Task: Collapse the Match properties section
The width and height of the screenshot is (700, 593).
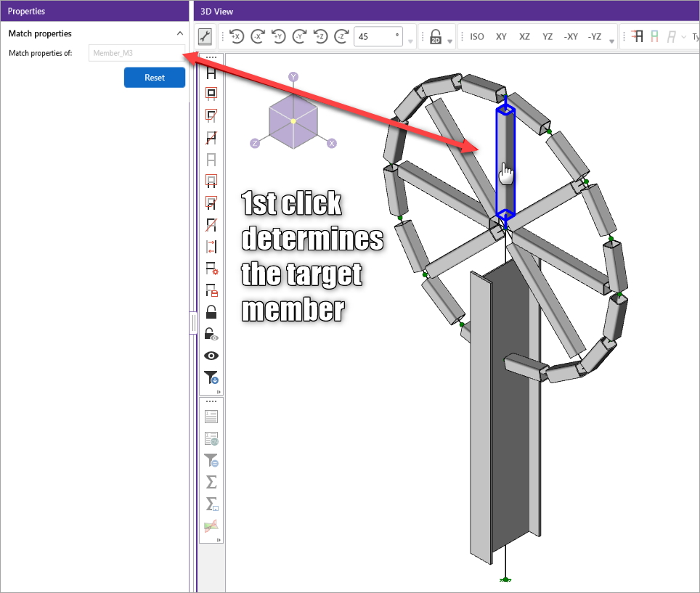Action: [180, 33]
